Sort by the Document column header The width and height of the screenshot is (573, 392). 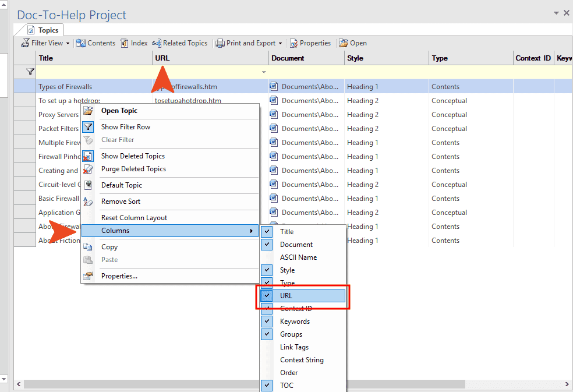tap(307, 58)
